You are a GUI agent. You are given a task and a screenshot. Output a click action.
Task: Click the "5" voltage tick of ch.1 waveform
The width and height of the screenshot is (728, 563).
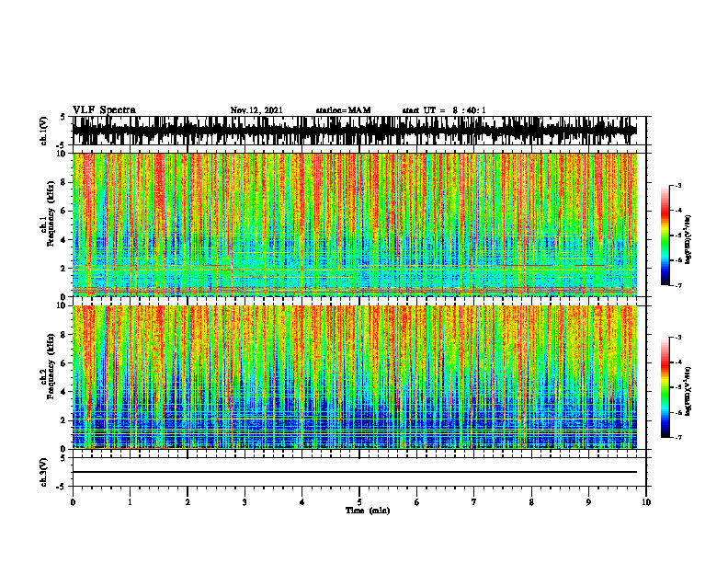coord(63,118)
